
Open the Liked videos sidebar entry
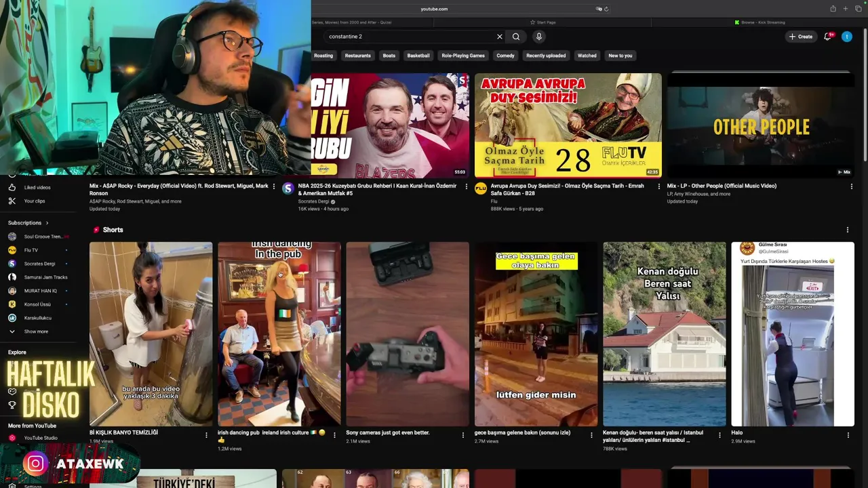(37, 187)
